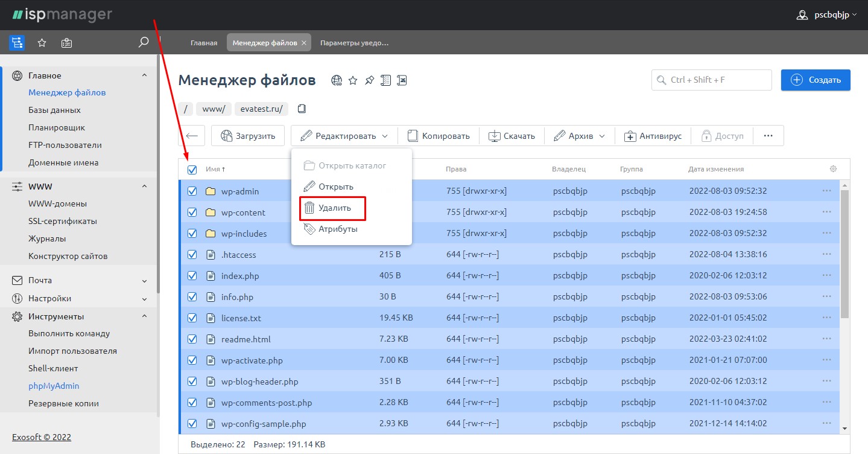Switch to the Параметры уведо... tab

click(x=354, y=43)
